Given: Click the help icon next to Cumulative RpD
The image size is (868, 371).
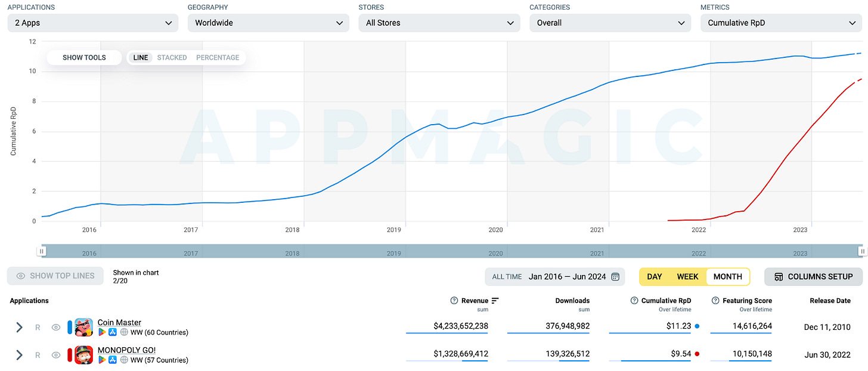Looking at the screenshot, I should [634, 301].
